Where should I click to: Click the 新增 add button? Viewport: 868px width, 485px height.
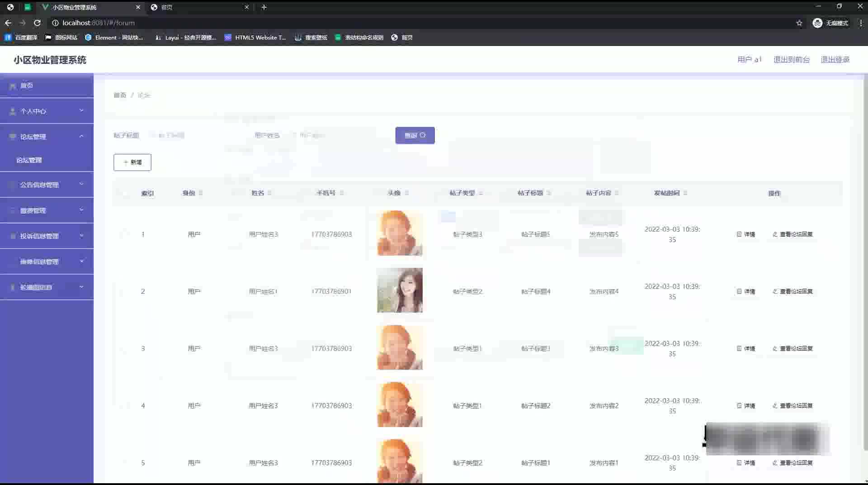[132, 162]
